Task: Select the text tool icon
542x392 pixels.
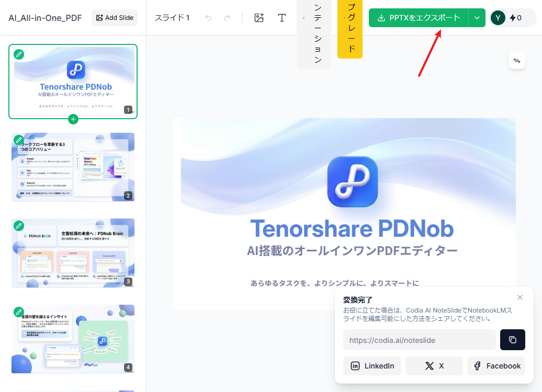Action: (281, 18)
